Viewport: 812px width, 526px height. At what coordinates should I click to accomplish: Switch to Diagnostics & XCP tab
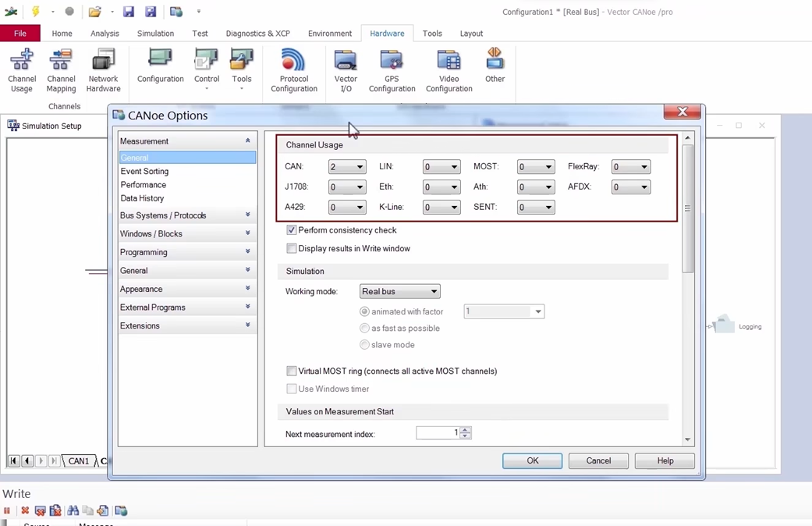coord(258,33)
